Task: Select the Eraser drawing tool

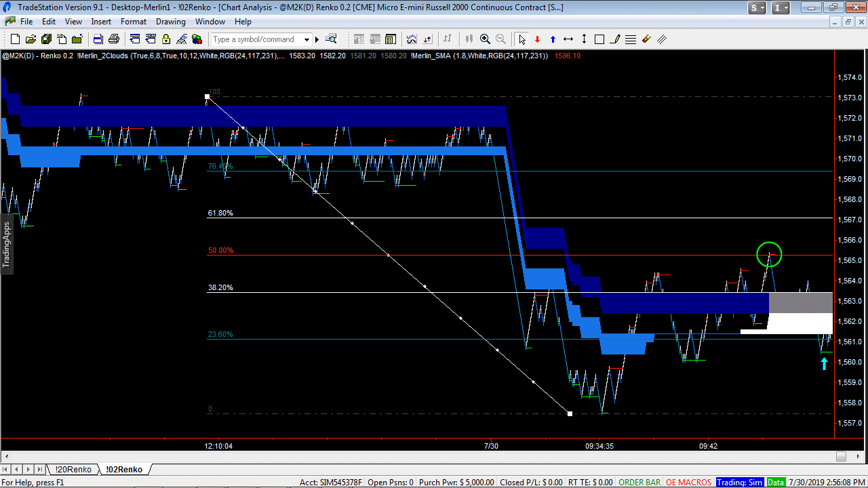Action: (646, 39)
